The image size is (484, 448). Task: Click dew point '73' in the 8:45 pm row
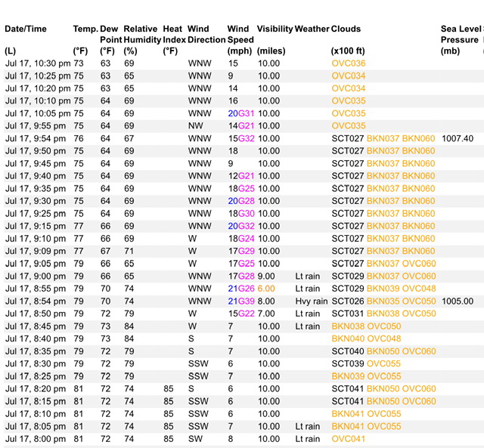[106, 326]
